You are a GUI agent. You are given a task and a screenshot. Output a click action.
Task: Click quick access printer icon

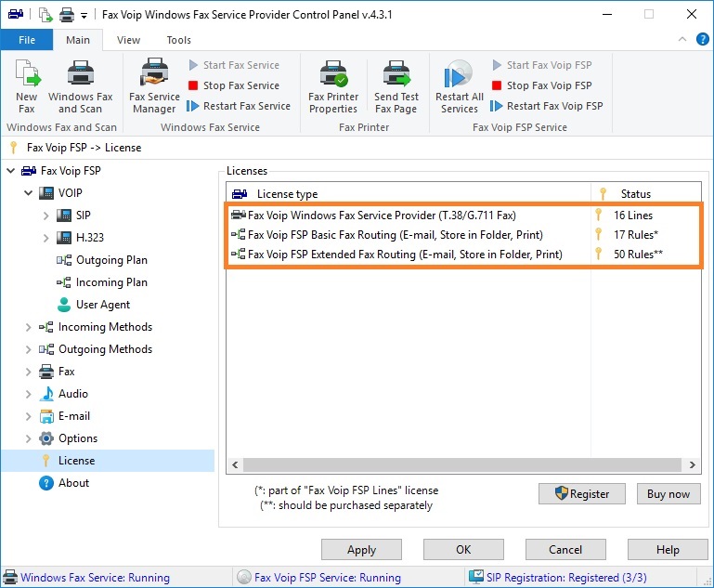pos(67,15)
